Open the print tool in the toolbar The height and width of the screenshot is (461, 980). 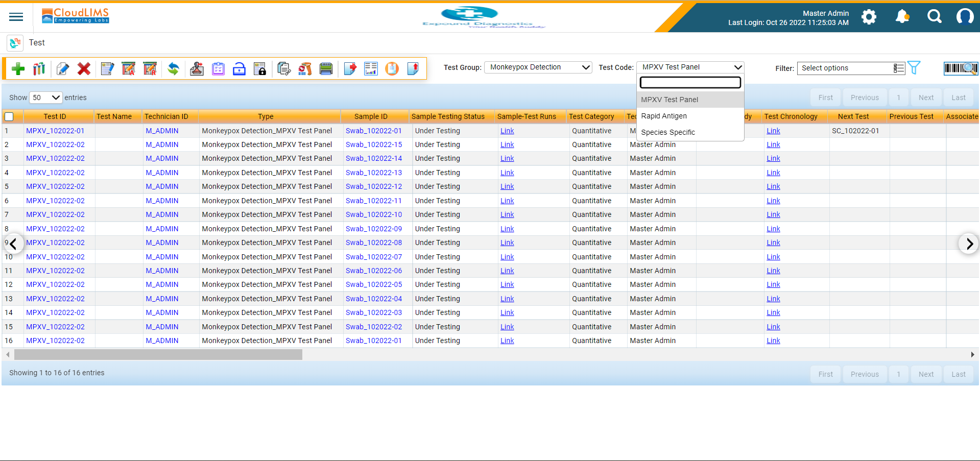click(326, 68)
